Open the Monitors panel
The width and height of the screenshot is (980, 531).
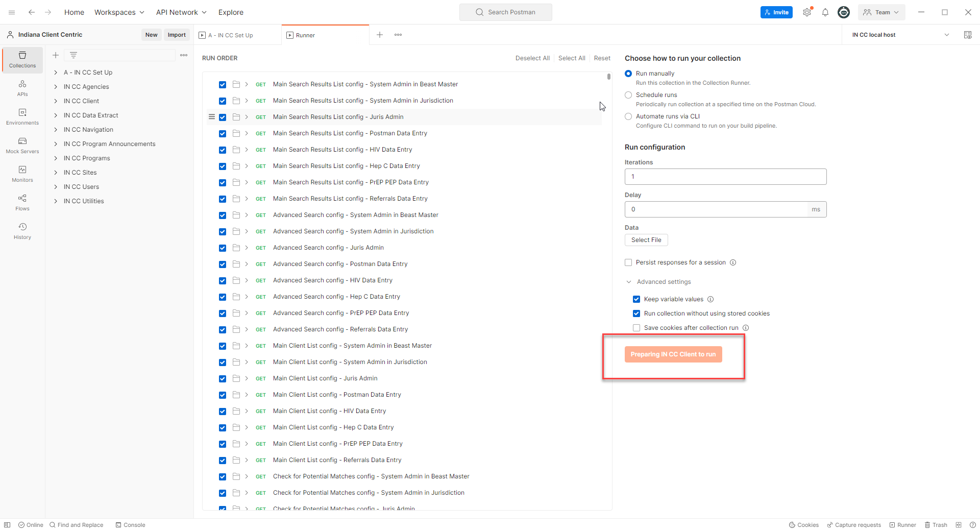pos(22,174)
